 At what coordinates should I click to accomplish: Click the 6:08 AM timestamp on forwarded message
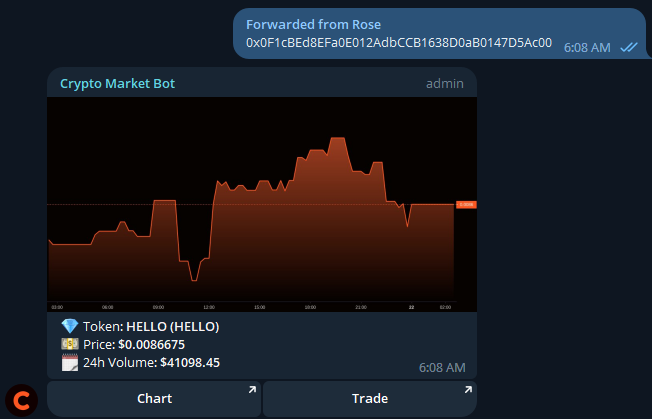pos(587,48)
